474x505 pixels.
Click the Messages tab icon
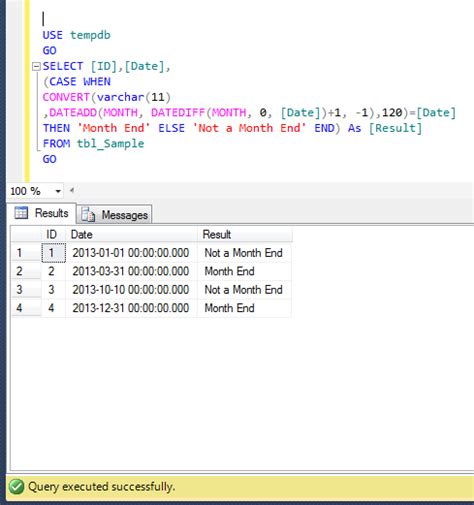pyautogui.click(x=88, y=215)
